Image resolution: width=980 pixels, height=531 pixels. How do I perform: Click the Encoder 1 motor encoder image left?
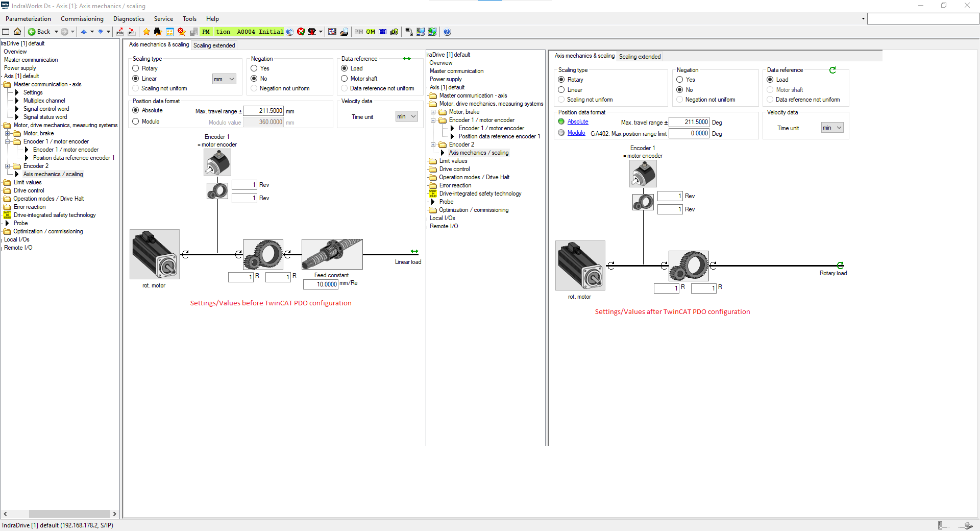point(217,162)
